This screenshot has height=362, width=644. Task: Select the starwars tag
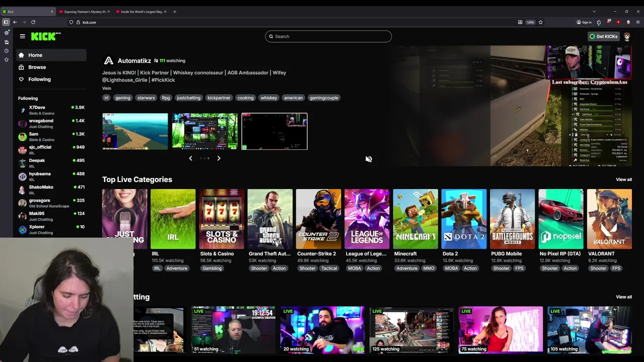click(x=146, y=98)
